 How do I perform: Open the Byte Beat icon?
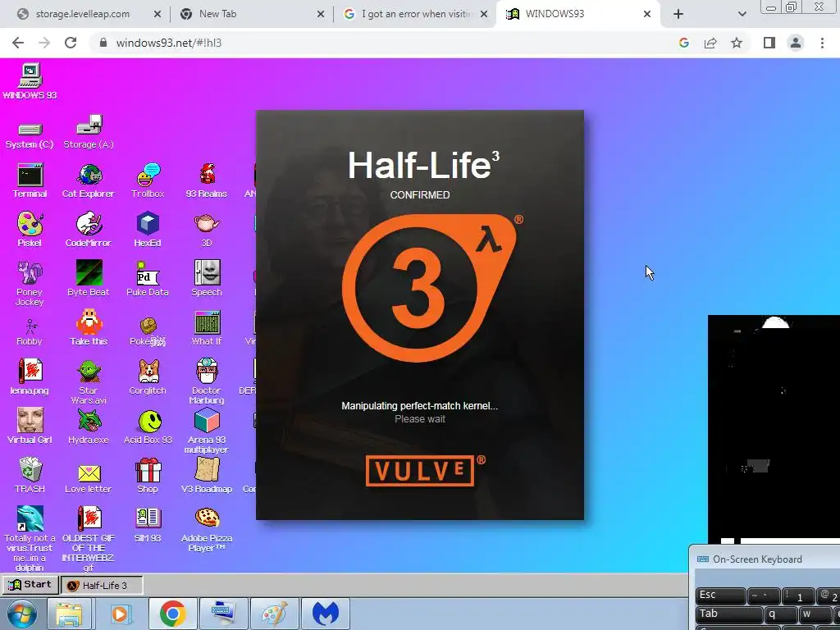(x=89, y=279)
